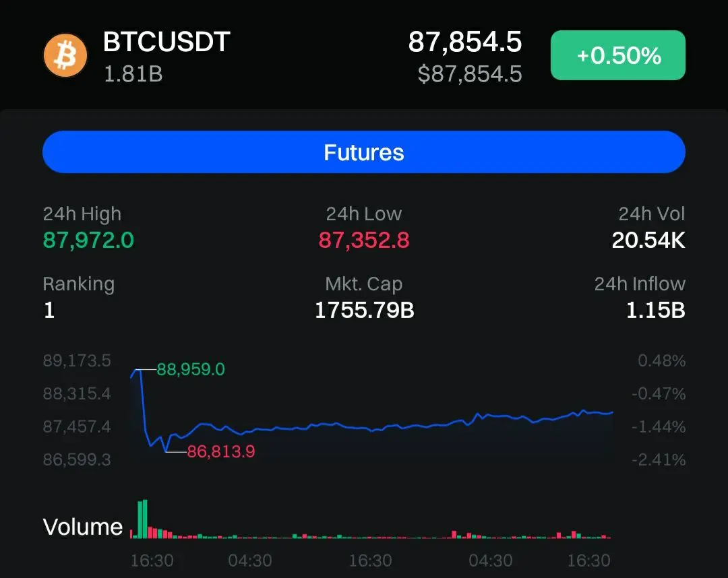Click the 89,173.5 price axis label
This screenshot has height=578, width=728.
[x=77, y=360]
